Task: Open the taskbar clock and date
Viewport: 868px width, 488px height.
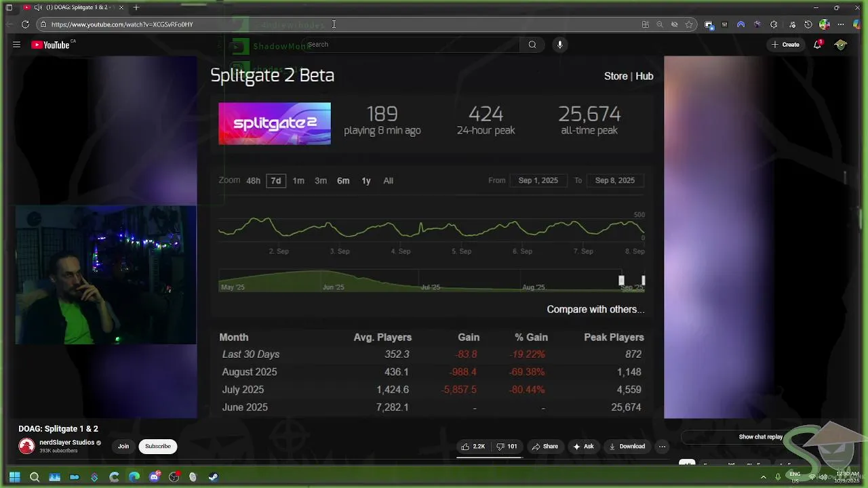Action: click(x=848, y=477)
